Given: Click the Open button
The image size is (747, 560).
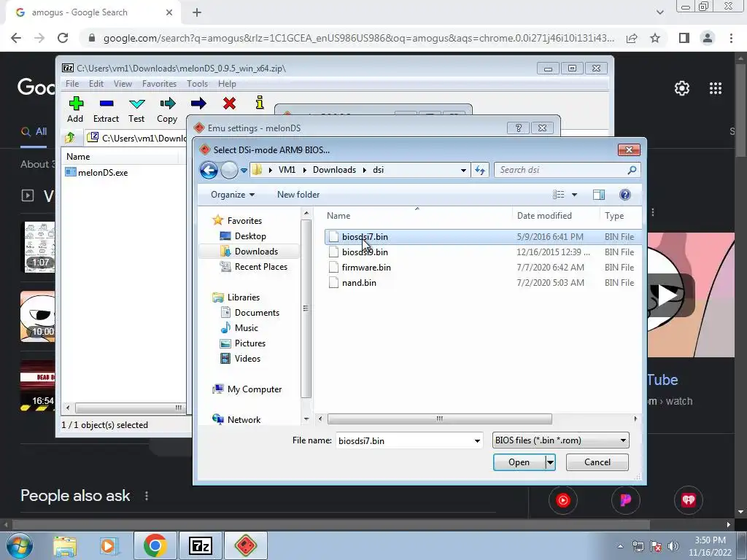Looking at the screenshot, I should pos(519,462).
